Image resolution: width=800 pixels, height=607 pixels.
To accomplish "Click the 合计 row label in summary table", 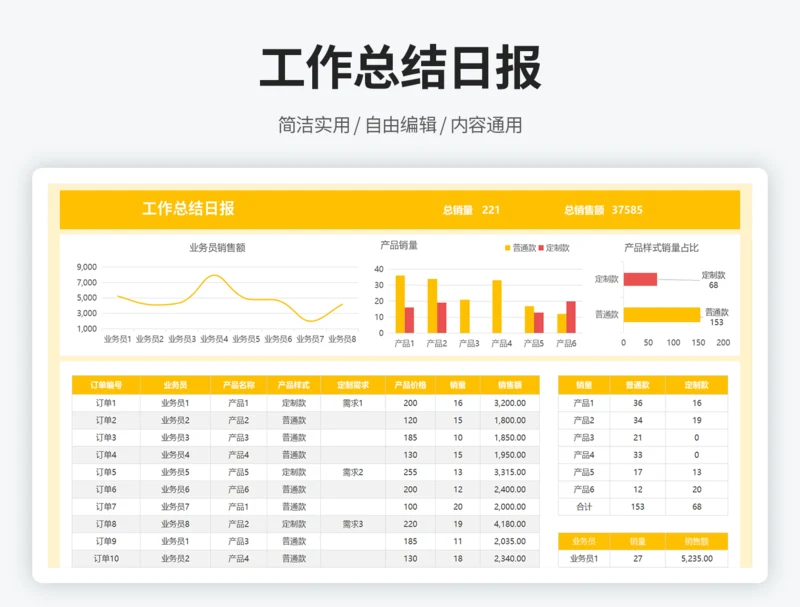I will click(583, 507).
